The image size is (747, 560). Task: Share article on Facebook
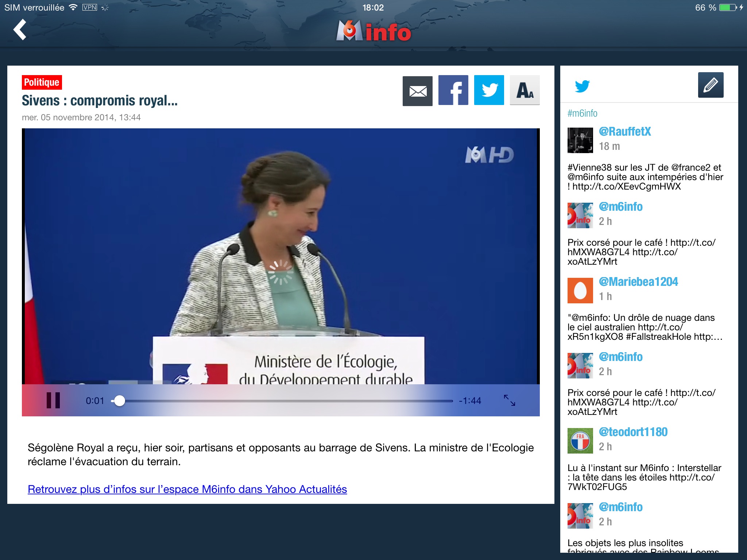453,90
